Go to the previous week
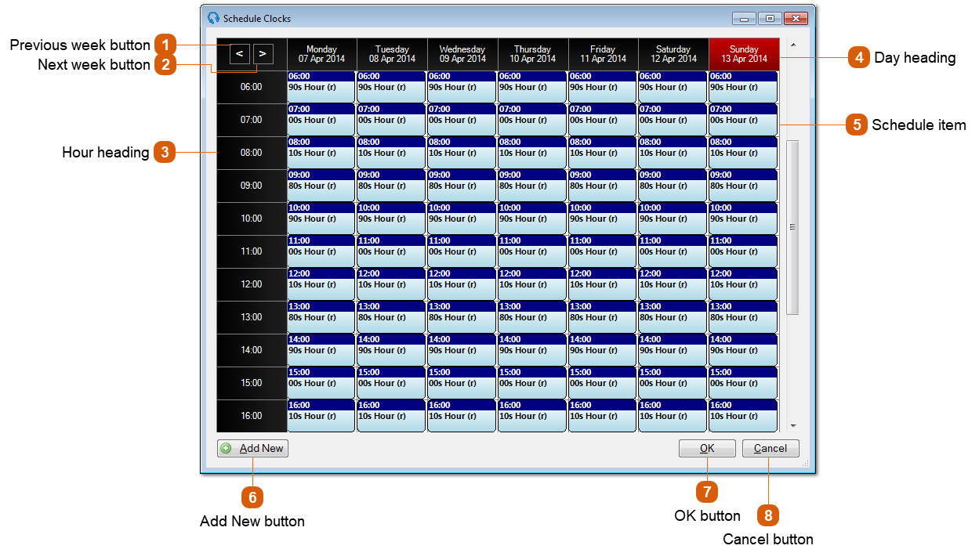 (239, 53)
